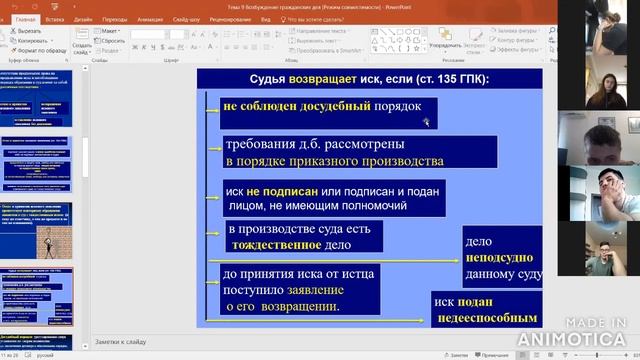Click the numbered list icon
This screenshot has height=360, width=640.
coord(242,35)
